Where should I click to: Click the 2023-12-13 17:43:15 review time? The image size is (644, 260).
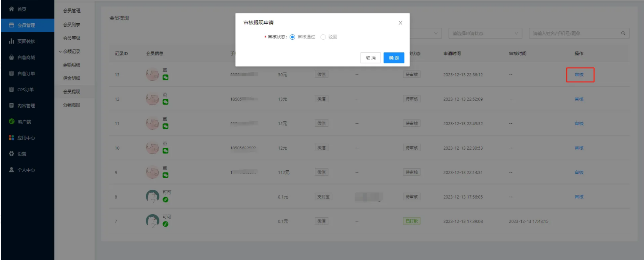(x=529, y=221)
